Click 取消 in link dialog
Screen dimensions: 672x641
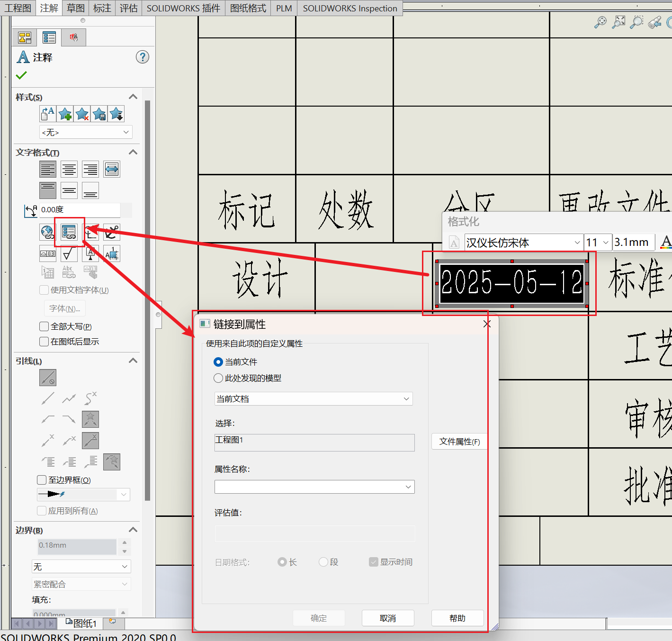[388, 618]
